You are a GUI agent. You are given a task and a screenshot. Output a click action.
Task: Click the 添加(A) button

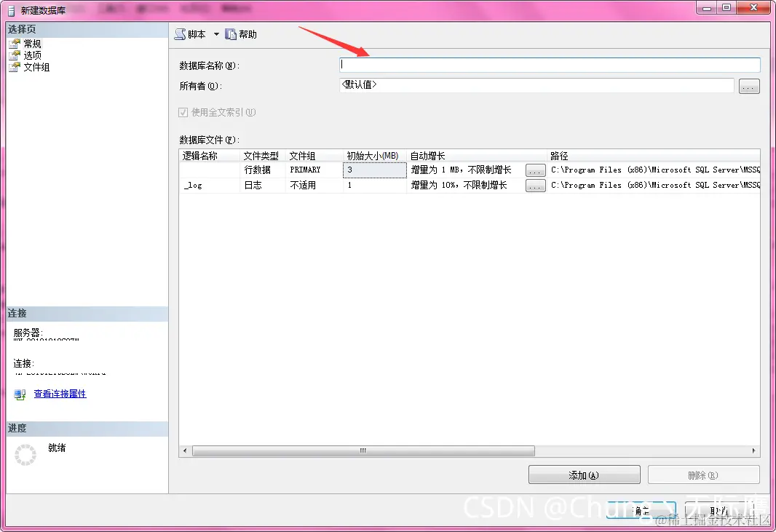pyautogui.click(x=584, y=475)
